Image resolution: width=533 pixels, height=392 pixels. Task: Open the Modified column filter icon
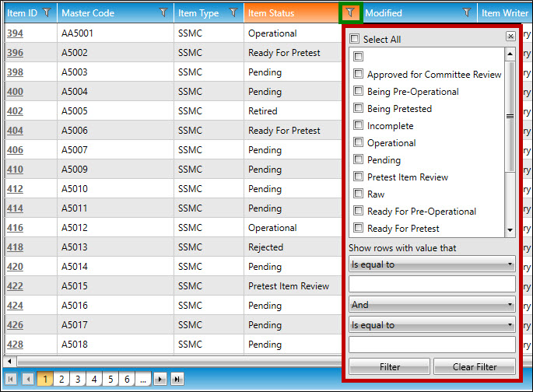467,12
